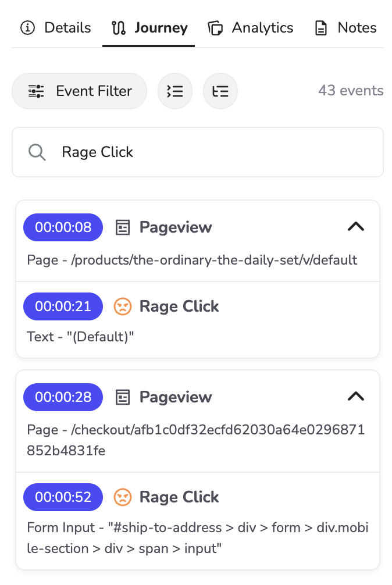Focus the Rage Click search field
The width and height of the screenshot is (392, 585).
tap(215, 152)
